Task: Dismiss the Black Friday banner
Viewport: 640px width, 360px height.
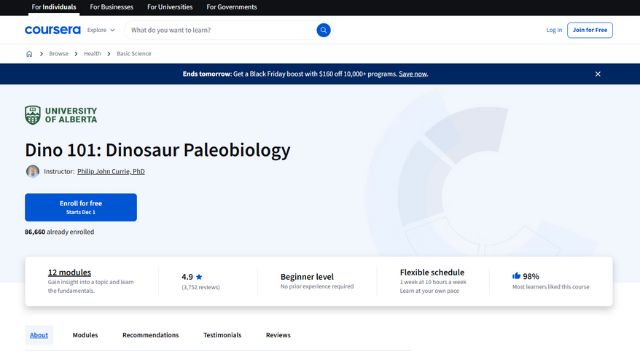Action: [x=598, y=74]
